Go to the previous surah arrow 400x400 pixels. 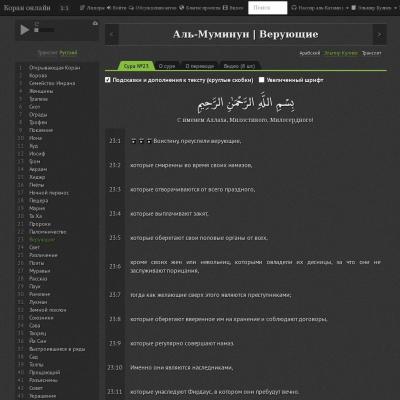pyautogui.click(x=112, y=34)
